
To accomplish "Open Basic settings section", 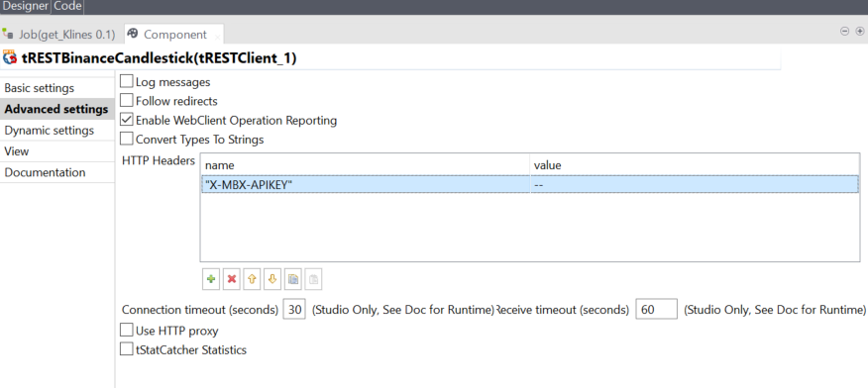I will (x=57, y=88).
